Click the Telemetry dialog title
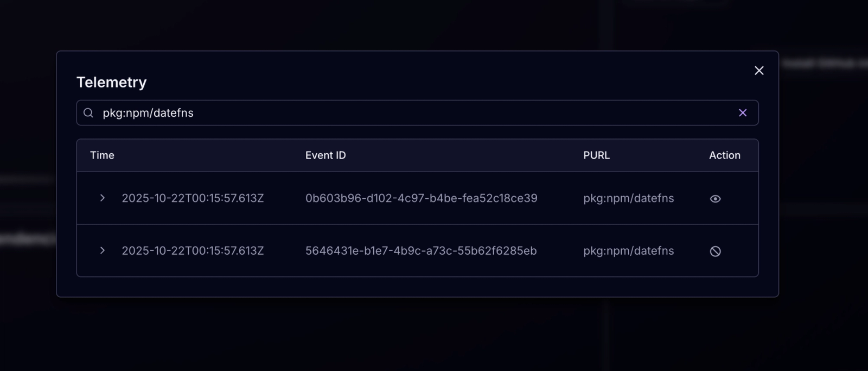This screenshot has height=371, width=868. click(111, 82)
